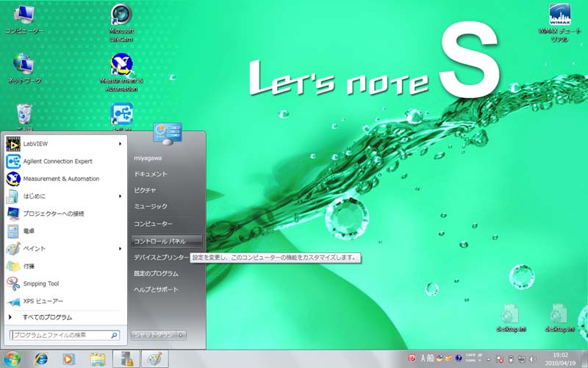Click the network tray icon
This screenshot has height=368, width=588.
coord(522,359)
